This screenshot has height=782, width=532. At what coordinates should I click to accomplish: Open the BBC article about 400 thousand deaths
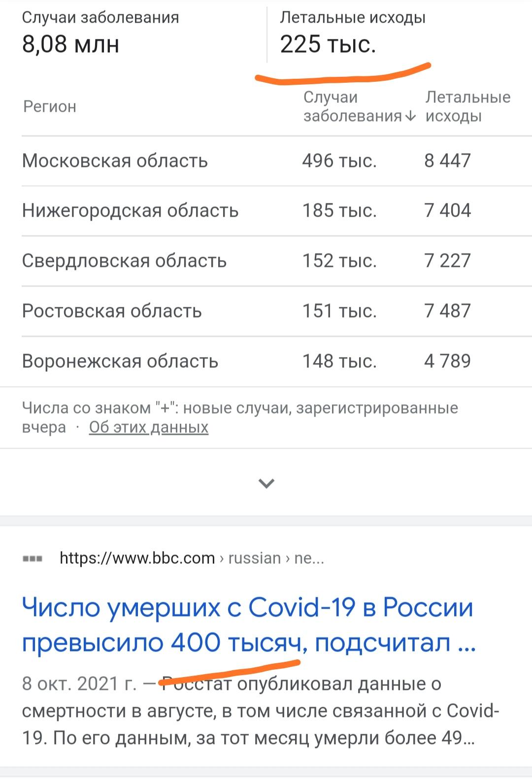point(249,625)
